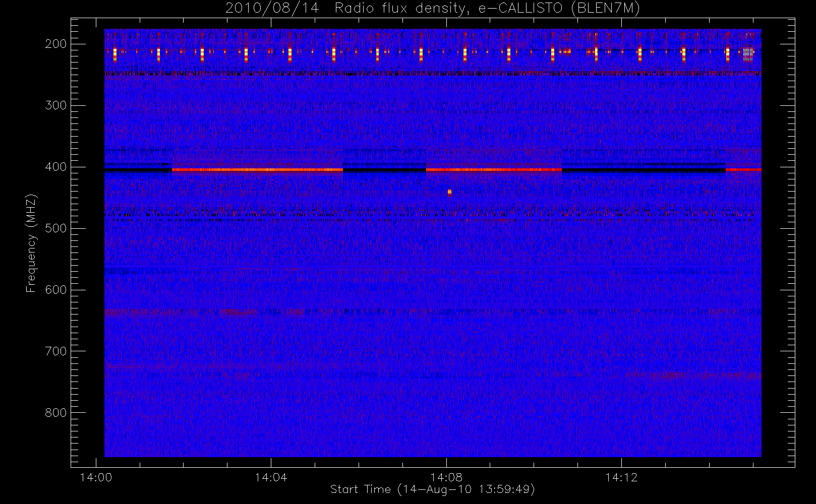Screen dimensions: 816x504
Task: Click the 500 frequency tick label
Action: click(x=56, y=228)
